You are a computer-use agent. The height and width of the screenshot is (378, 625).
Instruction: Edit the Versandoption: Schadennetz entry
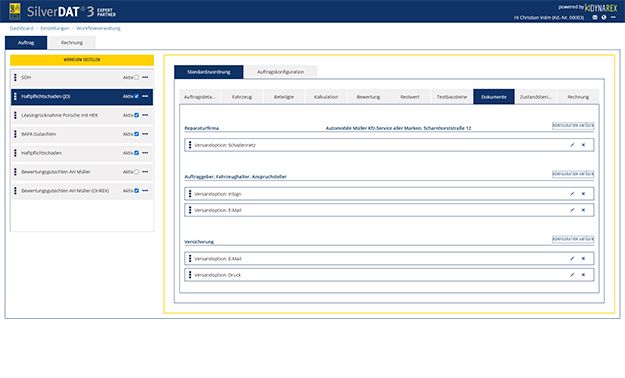pos(572,145)
